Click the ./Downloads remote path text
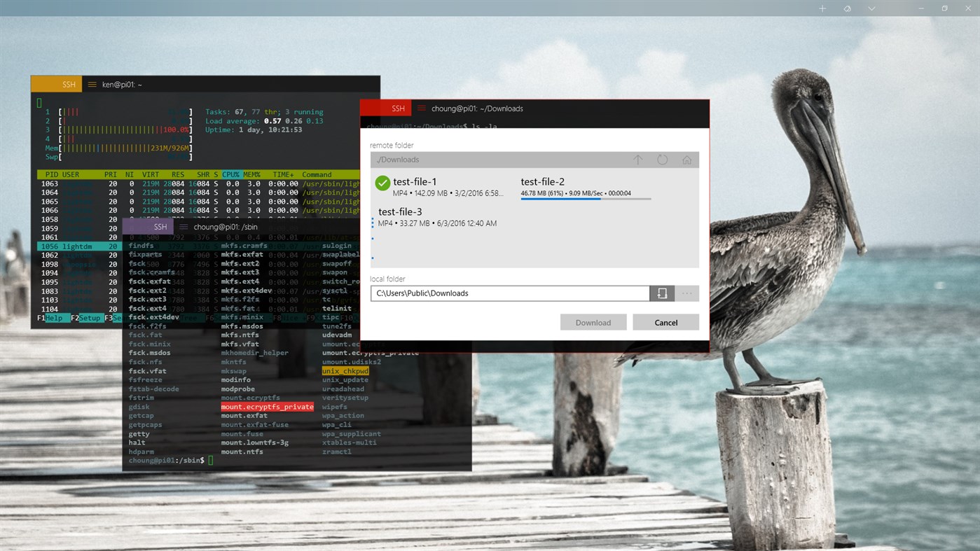 pyautogui.click(x=398, y=160)
